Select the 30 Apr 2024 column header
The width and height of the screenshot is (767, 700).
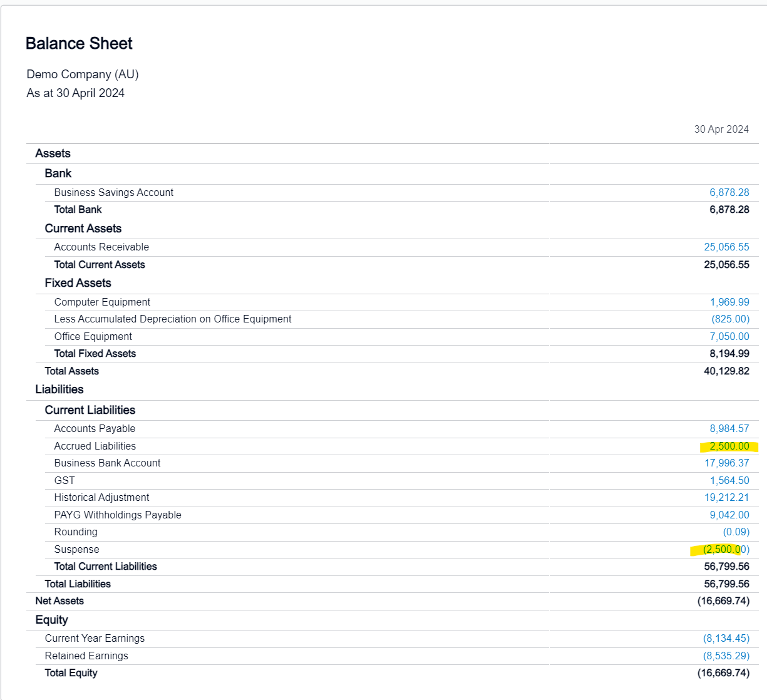point(721,129)
